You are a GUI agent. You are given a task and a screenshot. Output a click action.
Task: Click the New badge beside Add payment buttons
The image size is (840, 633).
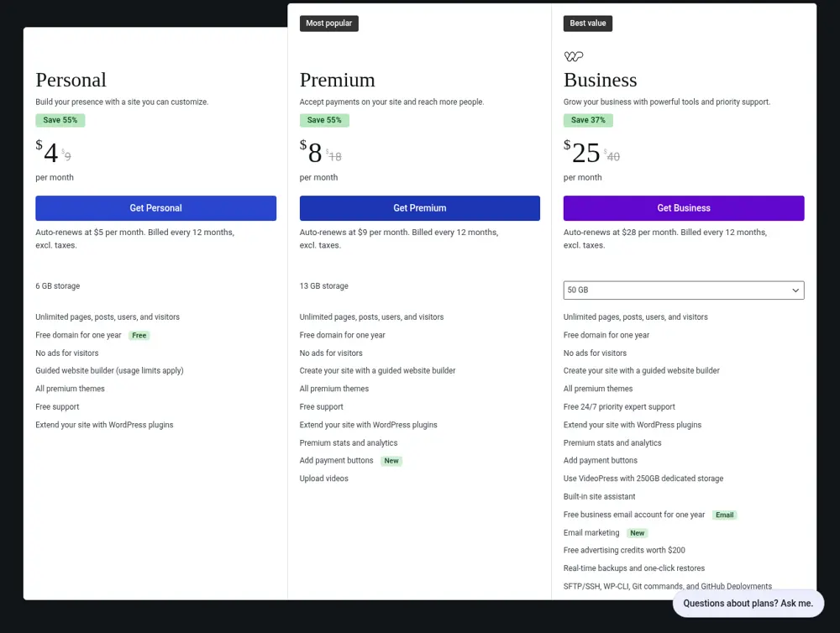coord(391,461)
